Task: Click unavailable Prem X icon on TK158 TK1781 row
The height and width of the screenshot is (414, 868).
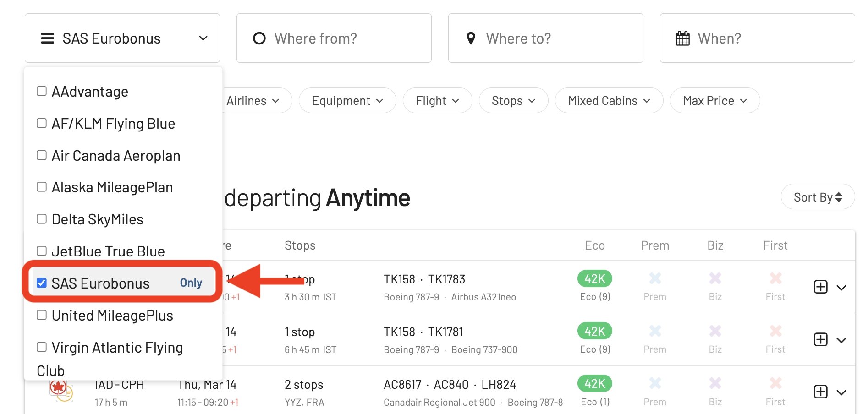Action: coord(655,331)
